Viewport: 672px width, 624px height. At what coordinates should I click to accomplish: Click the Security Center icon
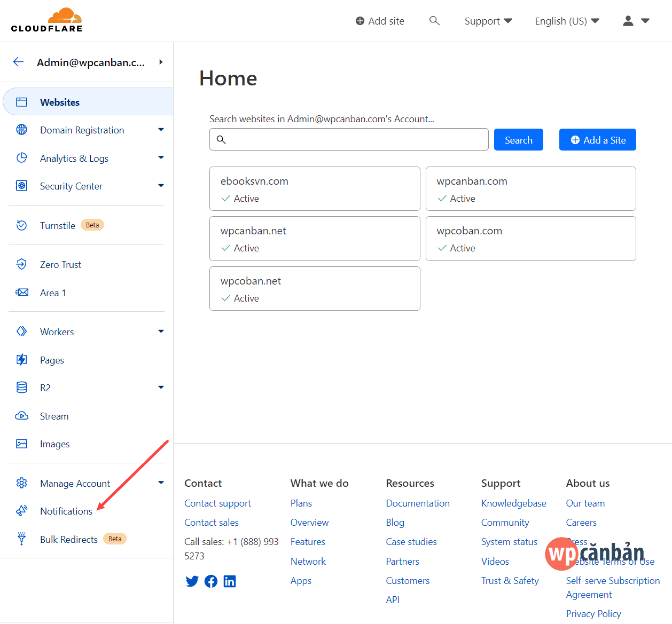[21, 186]
